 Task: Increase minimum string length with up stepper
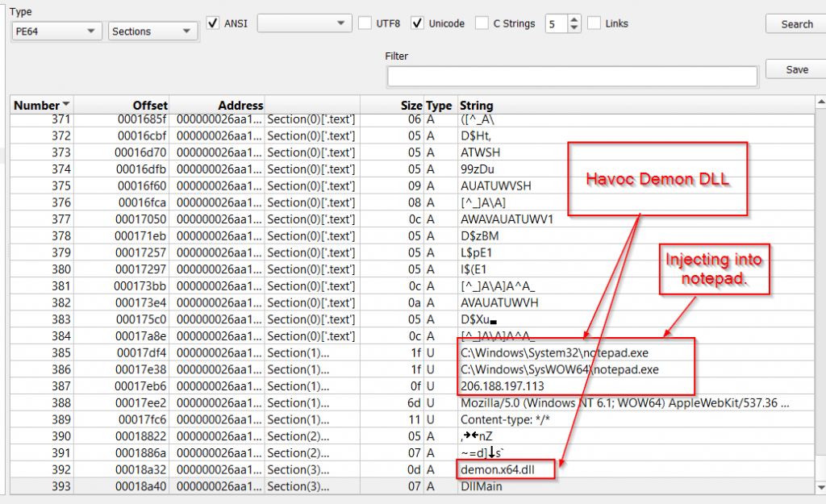pos(574,19)
